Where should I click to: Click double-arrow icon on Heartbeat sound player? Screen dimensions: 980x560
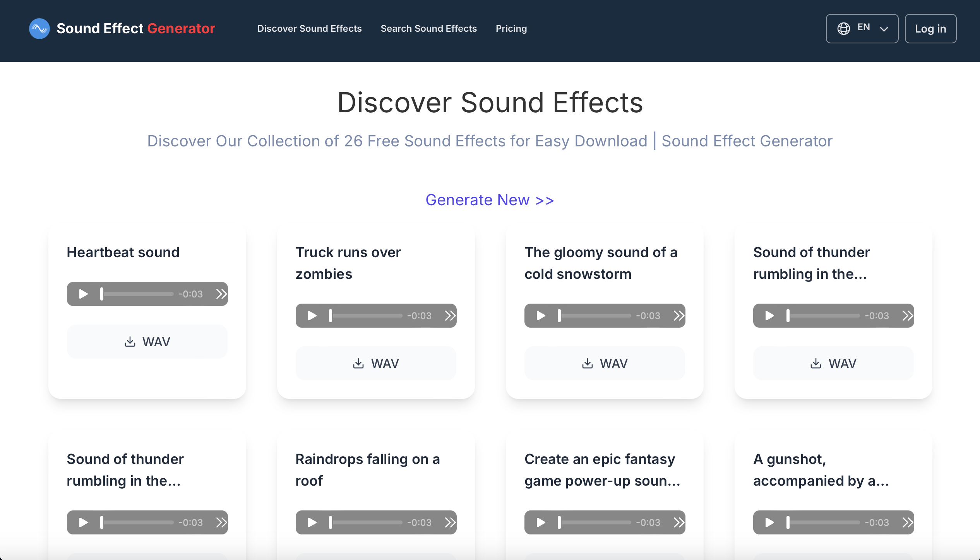tap(221, 294)
